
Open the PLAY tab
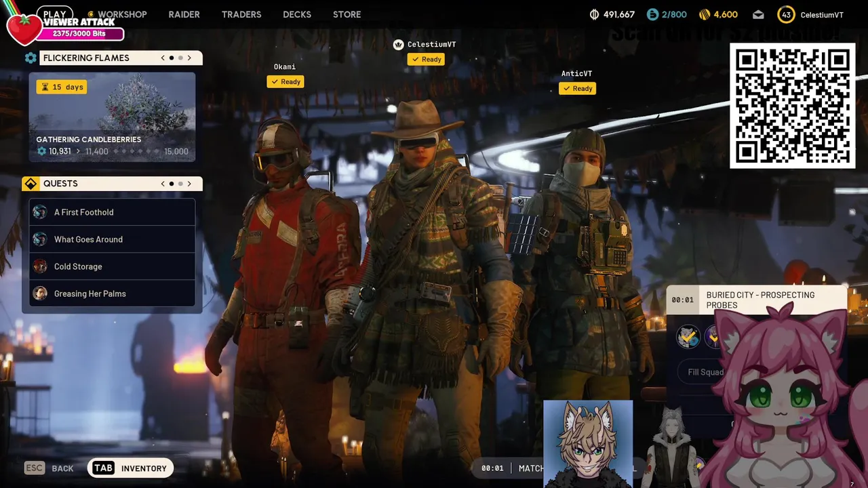[55, 14]
